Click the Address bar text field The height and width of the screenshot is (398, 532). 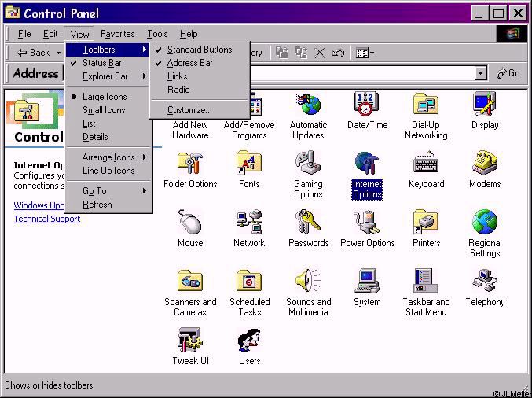(x=361, y=73)
